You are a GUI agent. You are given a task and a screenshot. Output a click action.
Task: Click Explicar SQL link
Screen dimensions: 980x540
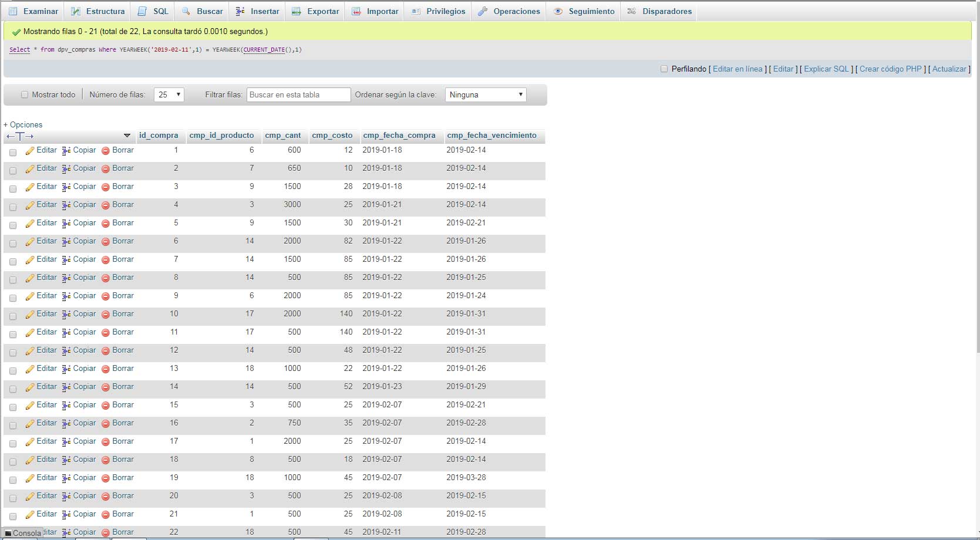click(x=826, y=69)
